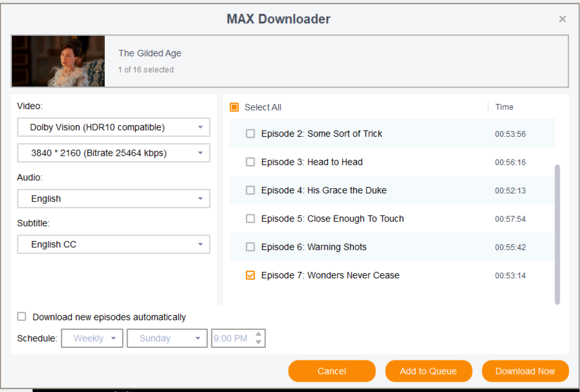Image resolution: width=580 pixels, height=392 pixels.
Task: Click Download Now button
Action: click(525, 371)
